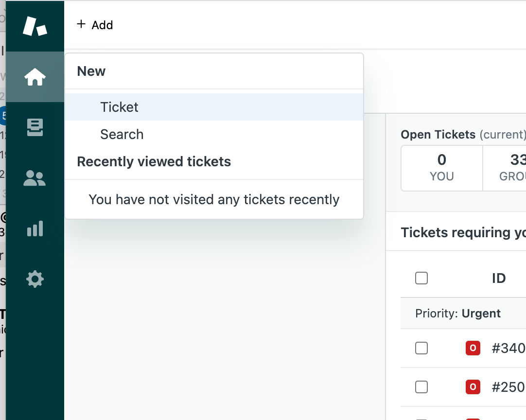Click the red open-status icon for ticket #250
The width and height of the screenshot is (526, 420).
pos(473,387)
